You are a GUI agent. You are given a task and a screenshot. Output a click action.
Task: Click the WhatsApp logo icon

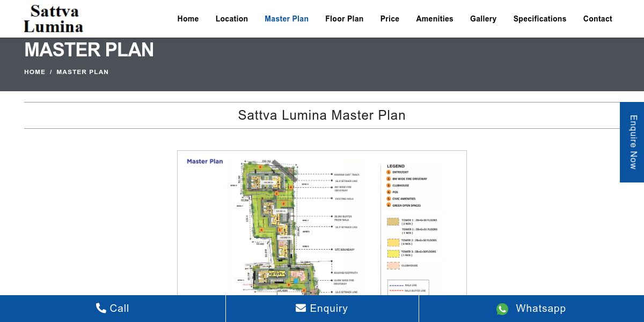coord(502,309)
